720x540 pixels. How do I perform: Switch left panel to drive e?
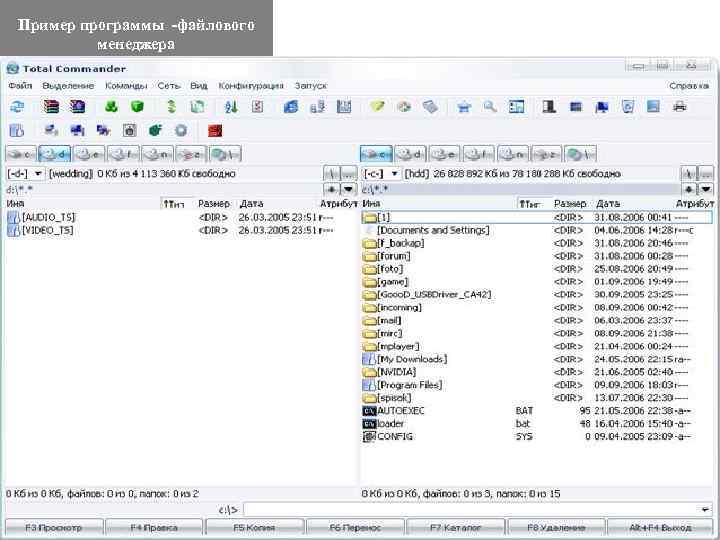pos(89,154)
